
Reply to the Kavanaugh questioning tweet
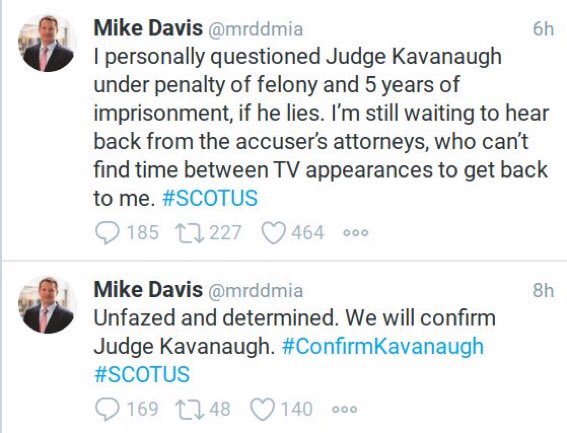click(x=107, y=232)
